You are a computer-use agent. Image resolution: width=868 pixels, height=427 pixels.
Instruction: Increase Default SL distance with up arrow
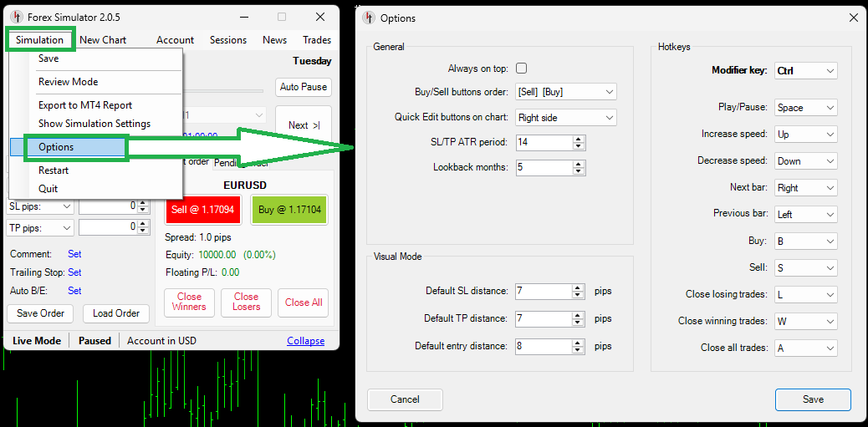tap(578, 287)
